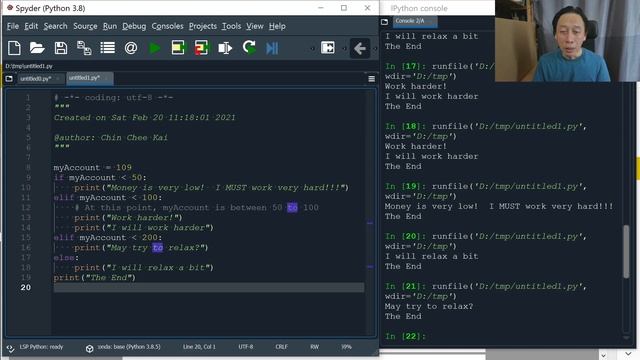Open the Projects menu
The width and height of the screenshot is (640, 360).
(x=203, y=26)
